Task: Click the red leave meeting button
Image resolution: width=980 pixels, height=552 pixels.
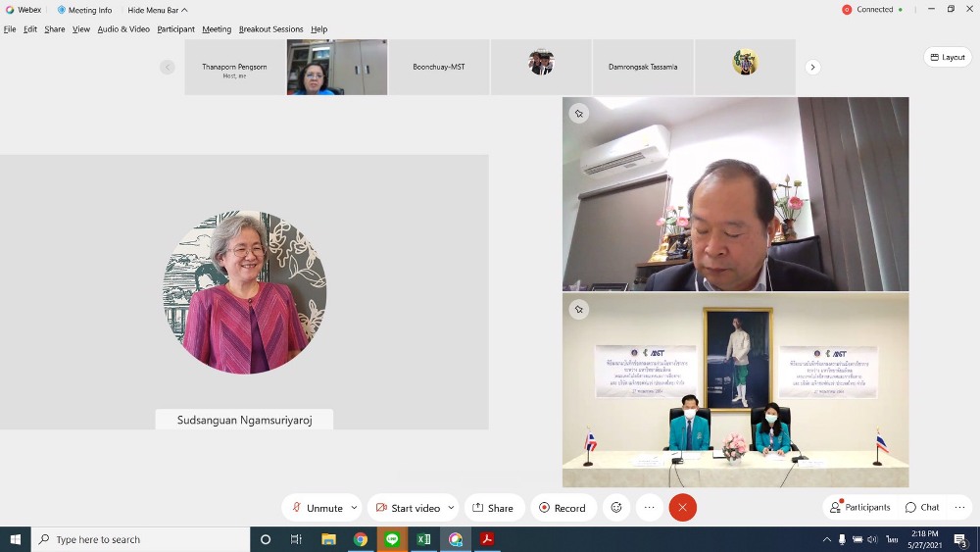Action: [683, 508]
